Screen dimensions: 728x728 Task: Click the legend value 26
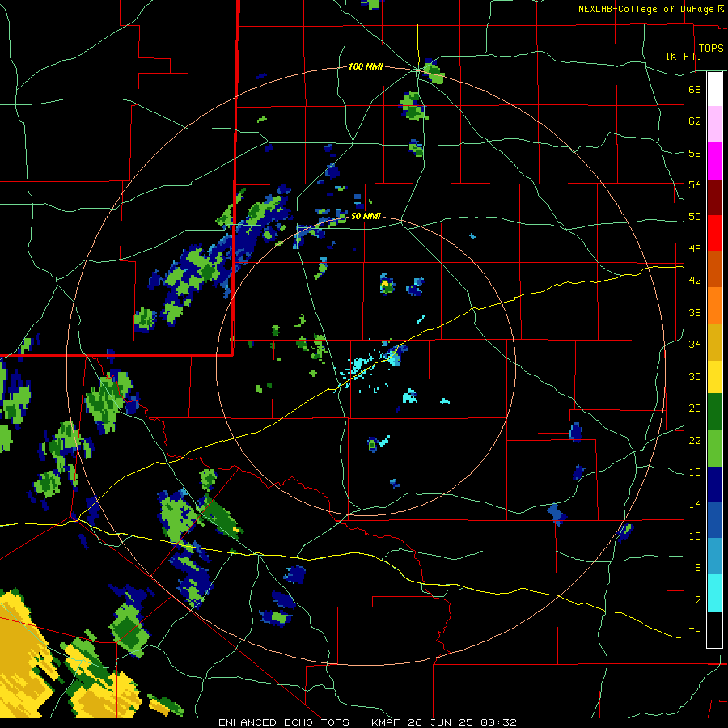tap(695, 408)
